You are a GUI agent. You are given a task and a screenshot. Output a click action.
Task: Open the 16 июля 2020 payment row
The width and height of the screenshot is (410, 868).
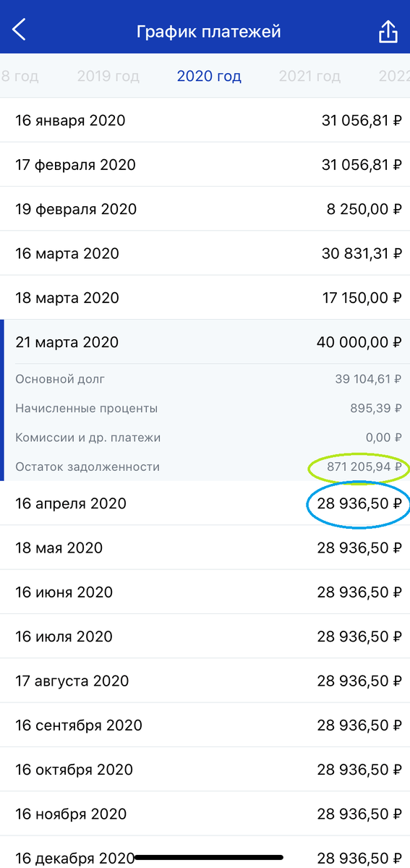205,637
